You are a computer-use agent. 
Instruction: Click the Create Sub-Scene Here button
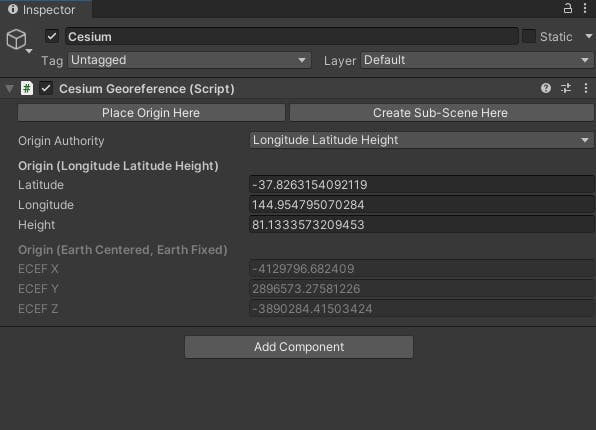[441, 113]
